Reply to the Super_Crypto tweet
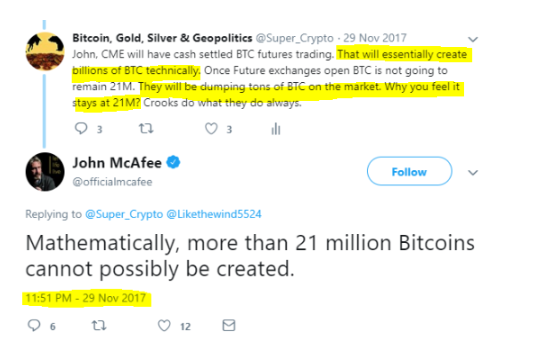 [x=81, y=128]
